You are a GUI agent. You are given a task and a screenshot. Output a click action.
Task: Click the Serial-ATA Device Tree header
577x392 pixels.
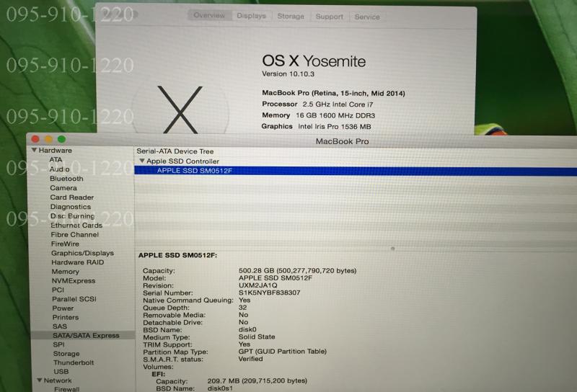coord(175,151)
